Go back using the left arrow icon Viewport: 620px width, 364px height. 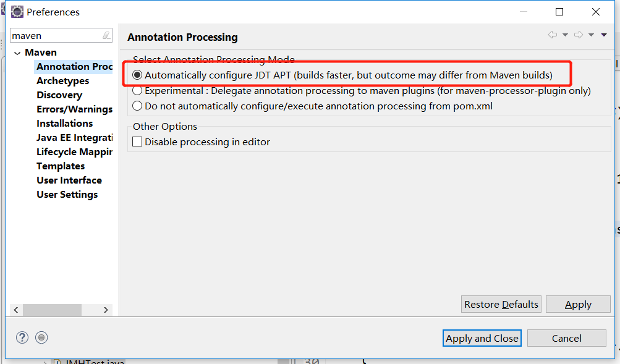tap(553, 35)
